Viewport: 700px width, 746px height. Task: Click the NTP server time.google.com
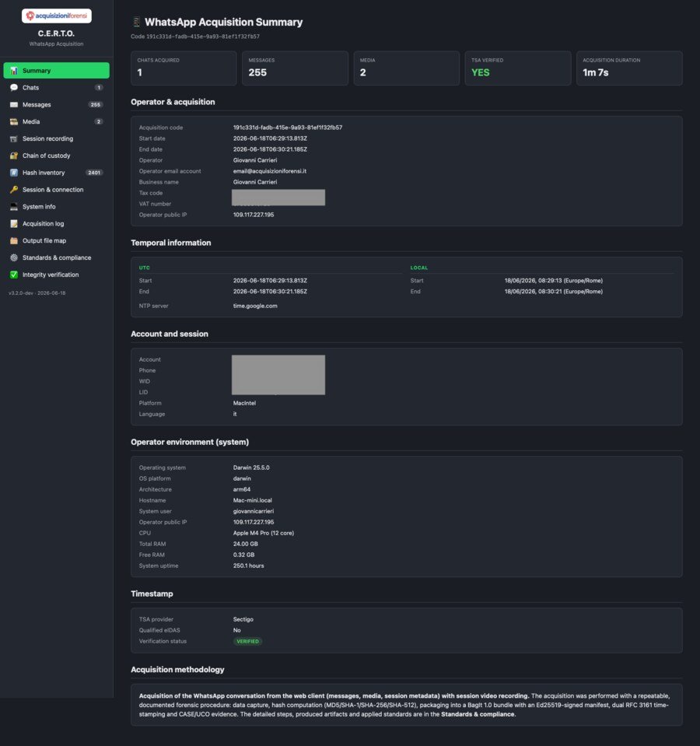coord(255,306)
